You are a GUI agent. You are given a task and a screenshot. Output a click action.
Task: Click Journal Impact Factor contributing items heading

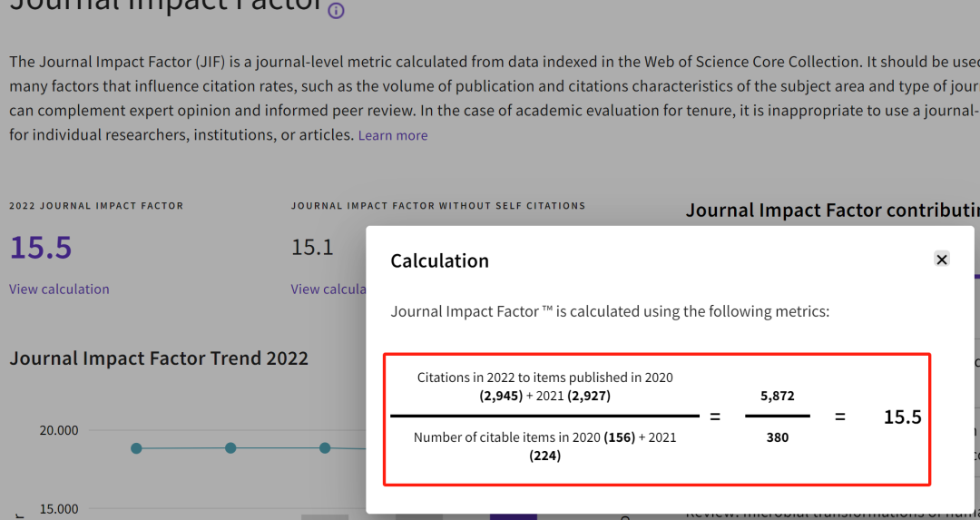tap(832, 211)
